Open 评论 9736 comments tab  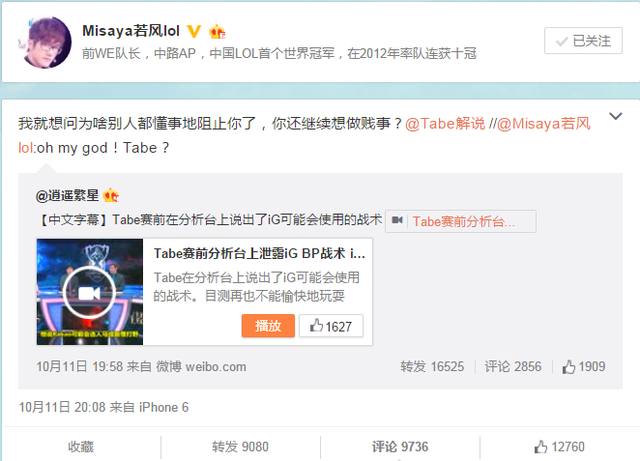pos(400,447)
